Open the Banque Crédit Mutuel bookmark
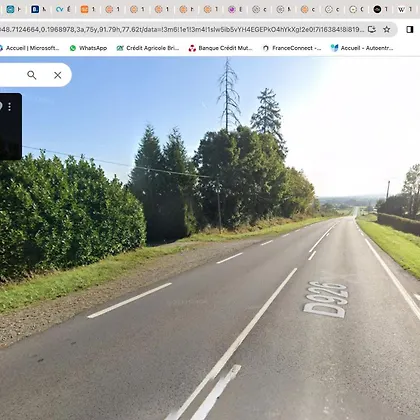The image size is (420, 420). click(x=220, y=48)
